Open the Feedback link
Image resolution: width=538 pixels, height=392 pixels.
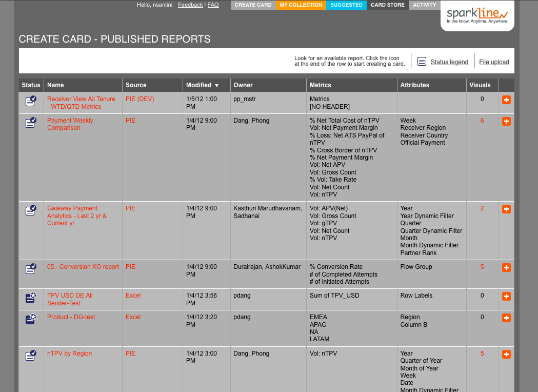coord(190,5)
